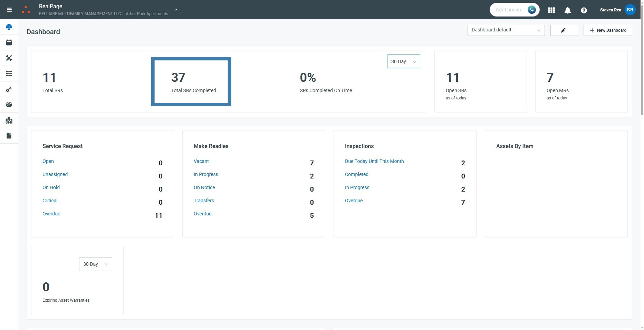
Task: Open the hamburger navigation menu
Action: [x=9, y=10]
